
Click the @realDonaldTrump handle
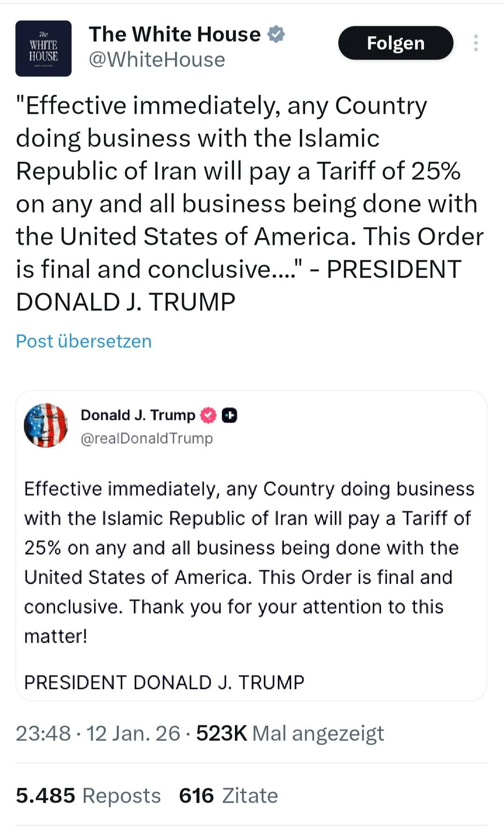[x=146, y=438]
